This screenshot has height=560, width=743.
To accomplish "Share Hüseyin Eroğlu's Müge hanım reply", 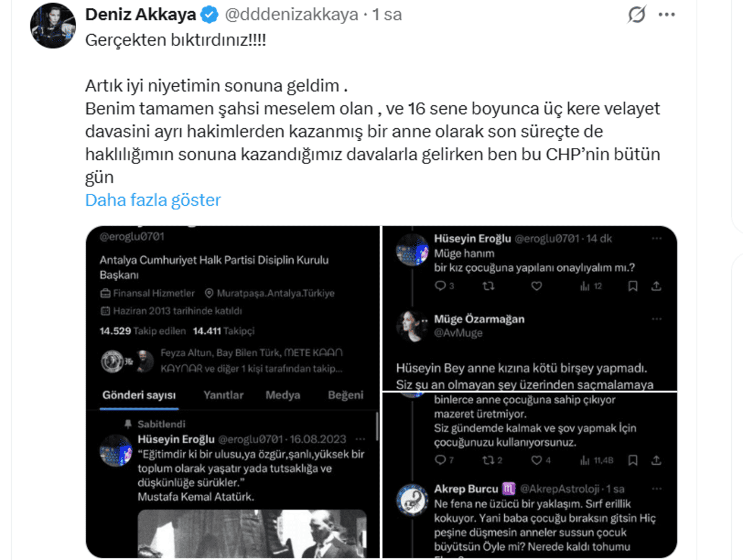I will pos(656,286).
